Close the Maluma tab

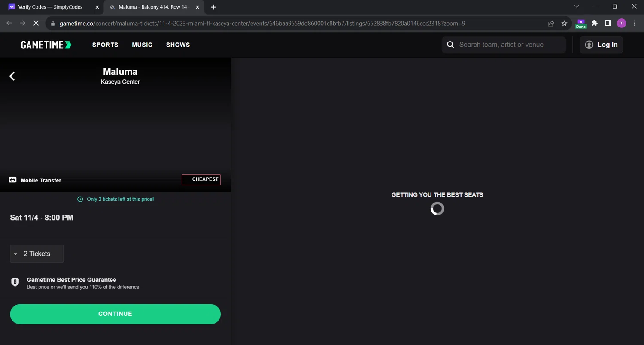point(197,7)
